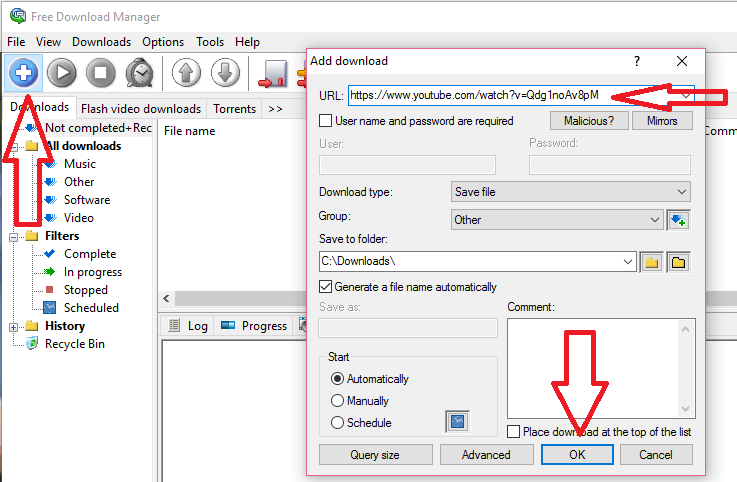Click the Add download plus icon
The height and width of the screenshot is (482, 737).
[24, 73]
